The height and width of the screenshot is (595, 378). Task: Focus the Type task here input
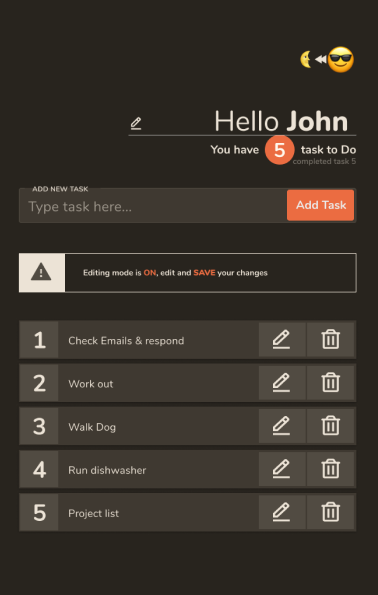point(153,206)
